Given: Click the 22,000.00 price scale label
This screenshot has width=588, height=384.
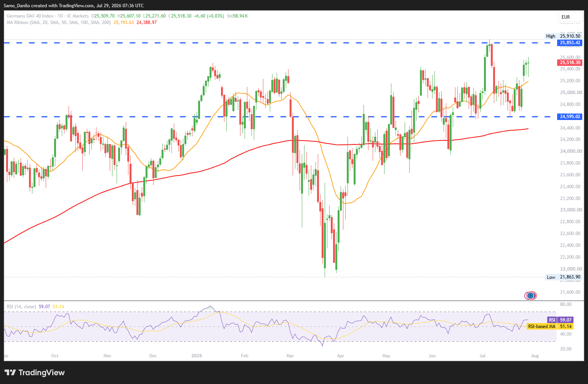Looking at the screenshot, I should [x=571, y=269].
